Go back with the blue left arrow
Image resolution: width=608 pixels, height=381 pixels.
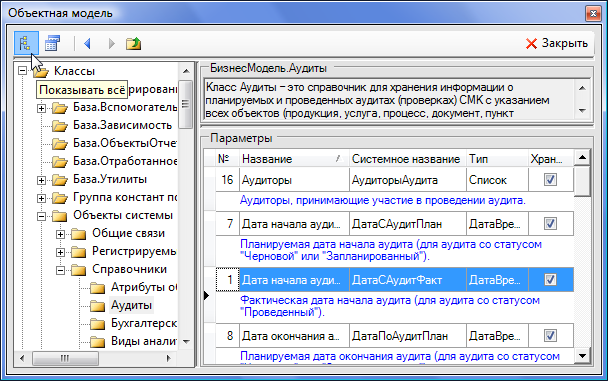click(x=87, y=43)
